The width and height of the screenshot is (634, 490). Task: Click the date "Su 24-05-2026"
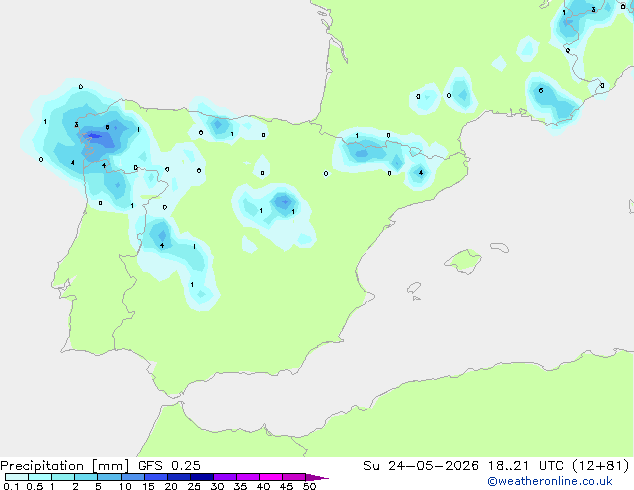pos(421,466)
